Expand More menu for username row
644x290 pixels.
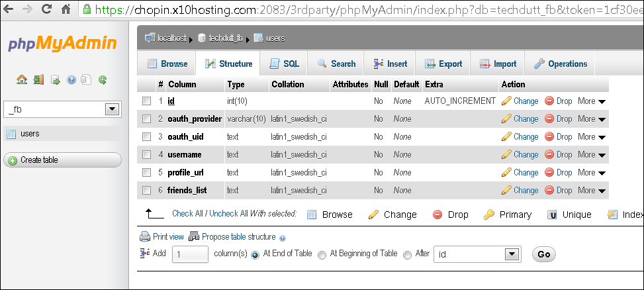(x=592, y=155)
